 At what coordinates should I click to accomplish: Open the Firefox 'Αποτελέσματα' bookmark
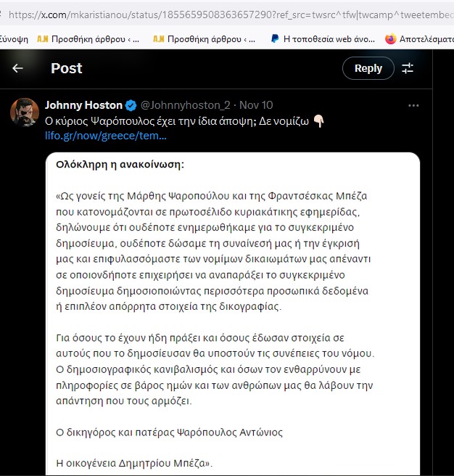coord(419,39)
